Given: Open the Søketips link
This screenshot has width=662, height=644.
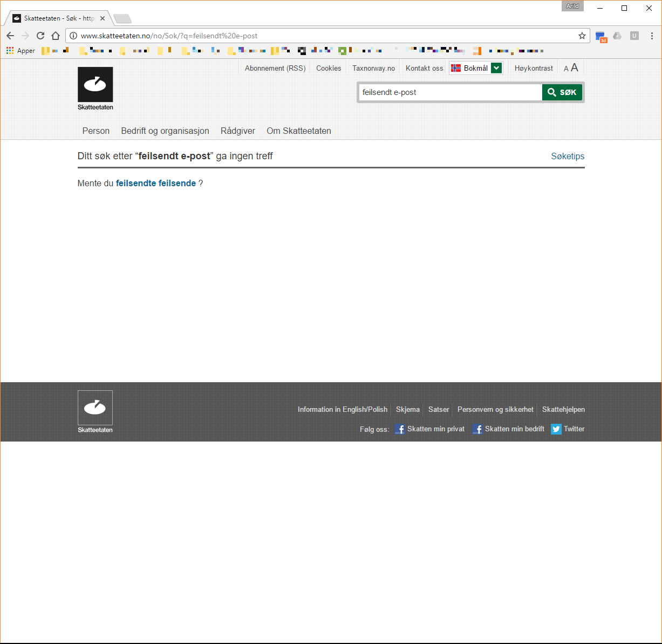Looking at the screenshot, I should [568, 156].
